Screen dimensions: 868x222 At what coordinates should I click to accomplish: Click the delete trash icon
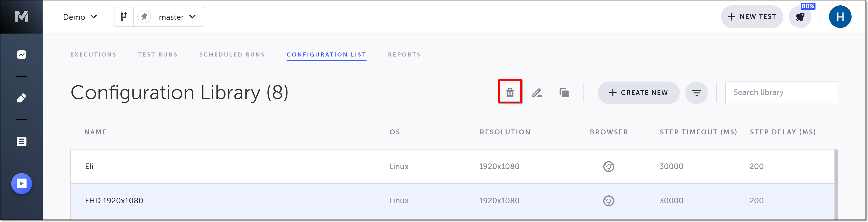click(x=510, y=92)
